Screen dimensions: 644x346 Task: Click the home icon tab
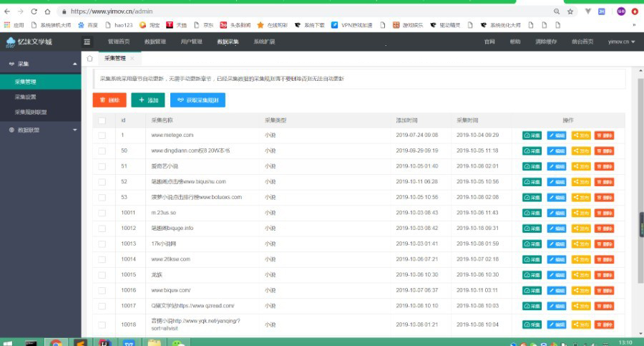(x=90, y=59)
